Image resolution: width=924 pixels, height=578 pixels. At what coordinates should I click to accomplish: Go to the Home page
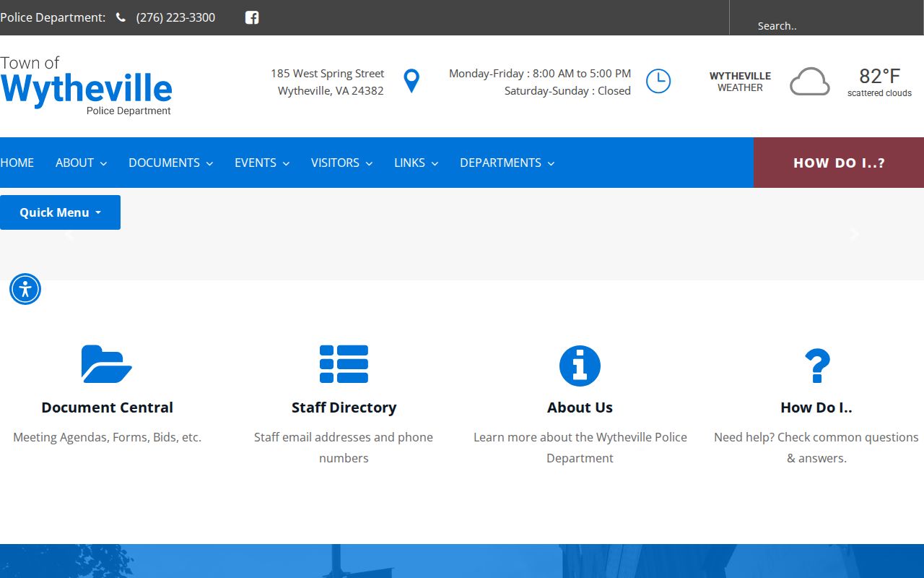coord(17,163)
